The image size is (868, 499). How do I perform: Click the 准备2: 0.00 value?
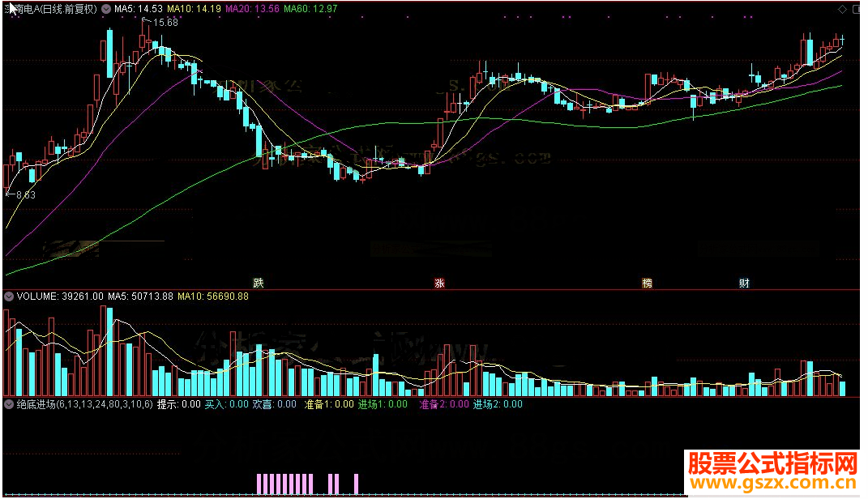[444, 404]
